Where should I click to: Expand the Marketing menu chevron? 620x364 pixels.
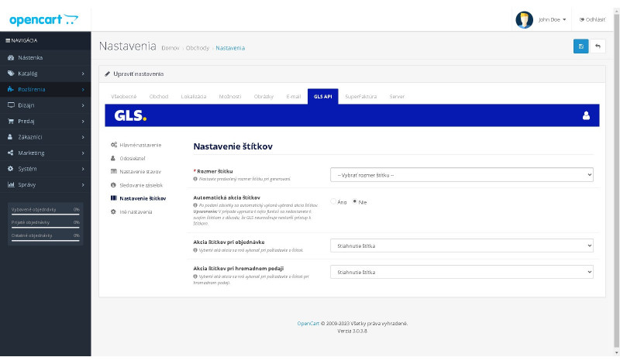83,153
